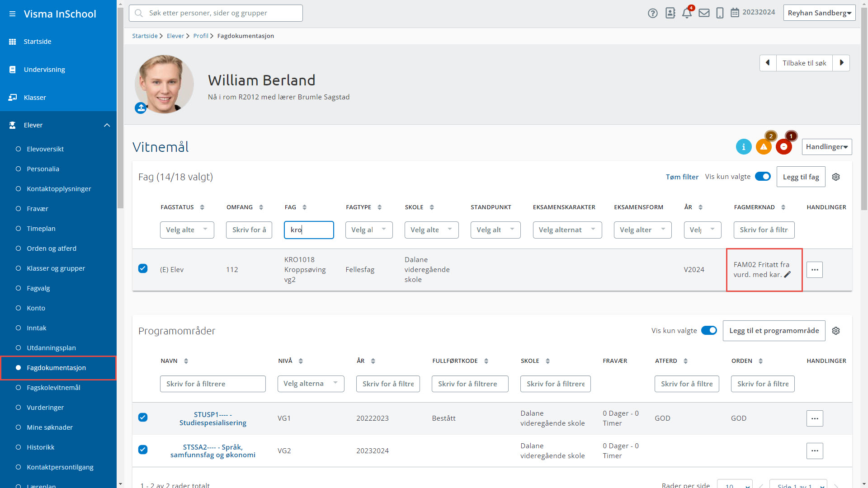
Task: Open Timeplan in the sidebar
Action: [41, 229]
